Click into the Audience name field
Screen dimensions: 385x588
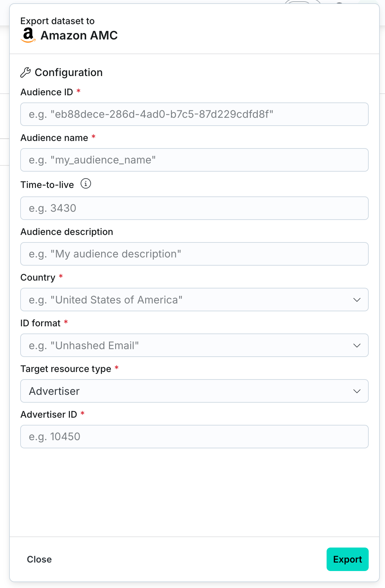click(x=194, y=160)
